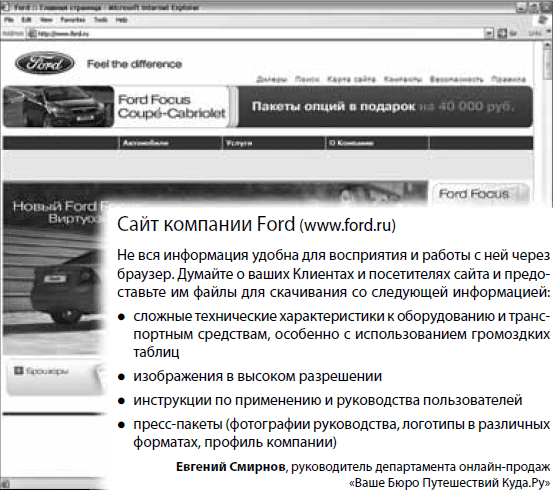The width and height of the screenshot is (553, 490).
Task: Open the File menu
Action: [9, 20]
